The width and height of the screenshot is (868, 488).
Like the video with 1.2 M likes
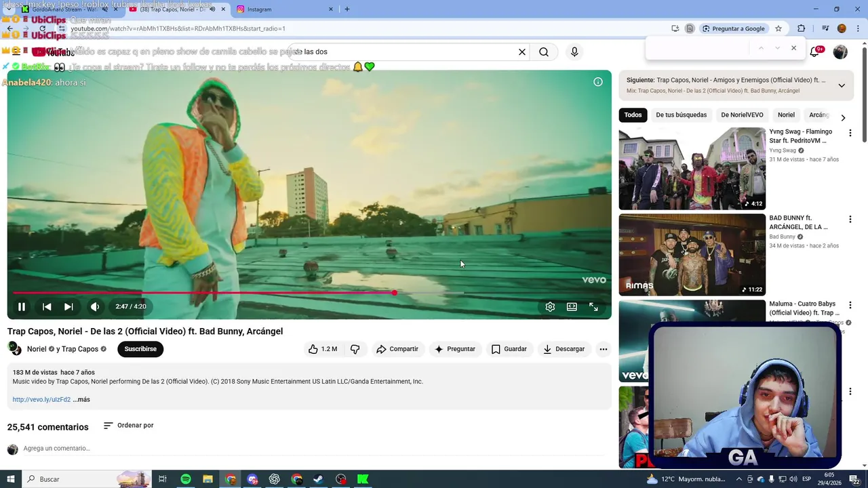tap(323, 349)
